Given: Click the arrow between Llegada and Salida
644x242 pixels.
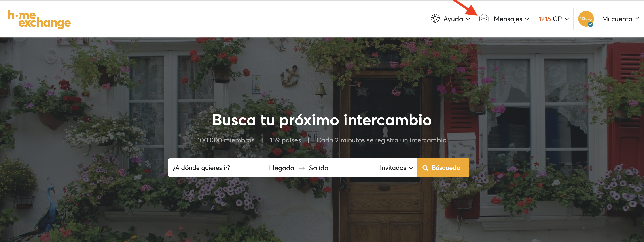Looking at the screenshot, I should pos(302,168).
